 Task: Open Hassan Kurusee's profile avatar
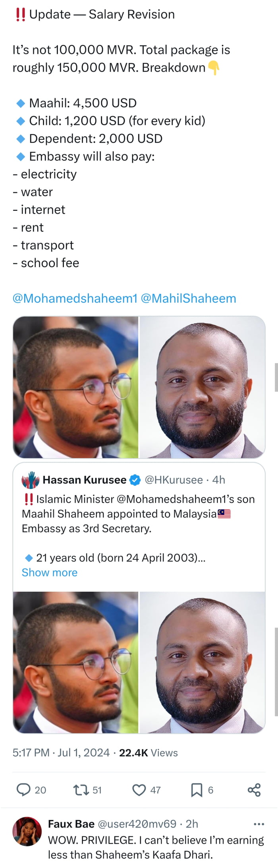click(x=31, y=480)
